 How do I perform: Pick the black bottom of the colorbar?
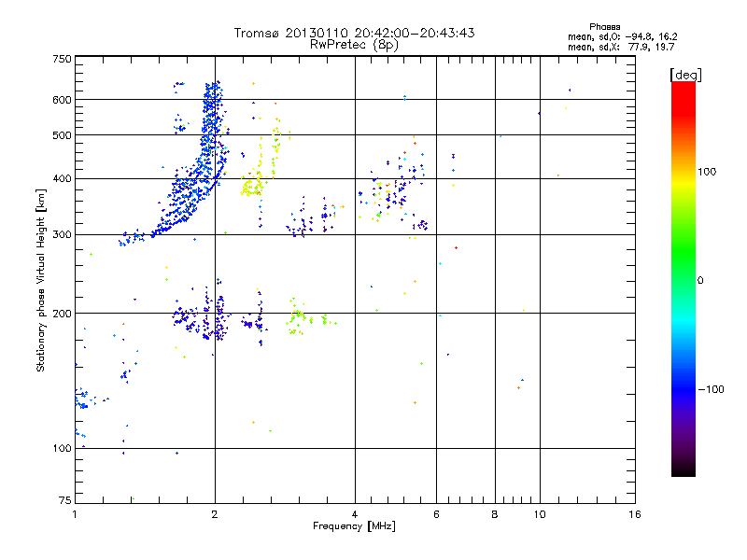[684, 469]
